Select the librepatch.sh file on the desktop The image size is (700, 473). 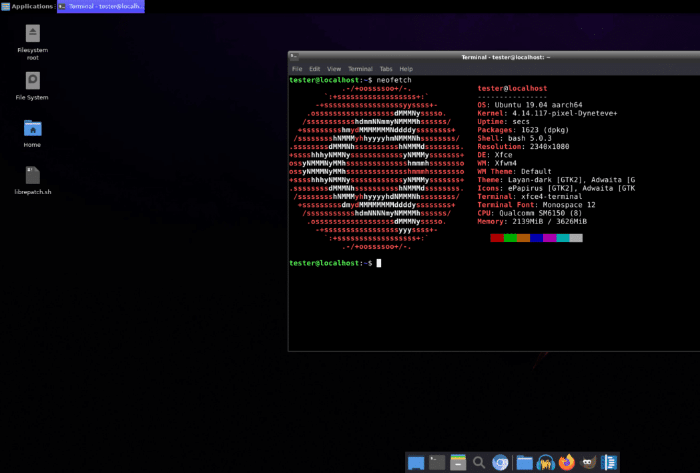pyautogui.click(x=33, y=180)
